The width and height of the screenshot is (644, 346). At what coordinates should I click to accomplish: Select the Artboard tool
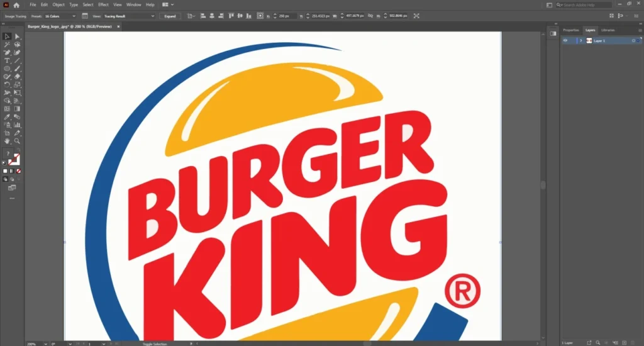click(x=7, y=133)
